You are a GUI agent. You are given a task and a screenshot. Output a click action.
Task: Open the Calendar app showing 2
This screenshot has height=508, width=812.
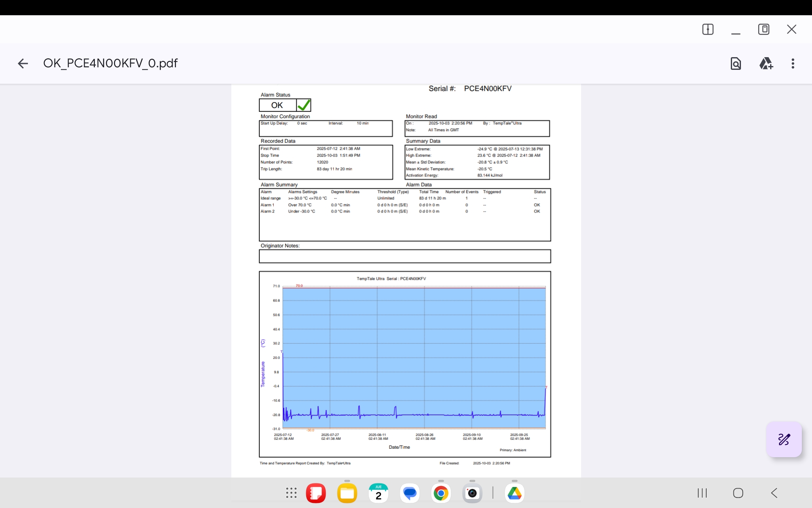point(378,493)
